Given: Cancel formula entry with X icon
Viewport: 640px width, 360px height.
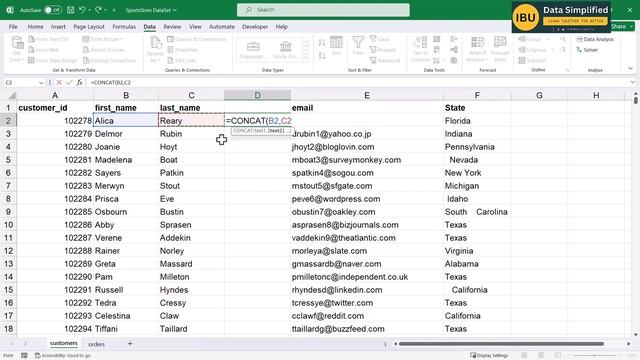Looking at the screenshot, I should tap(59, 82).
